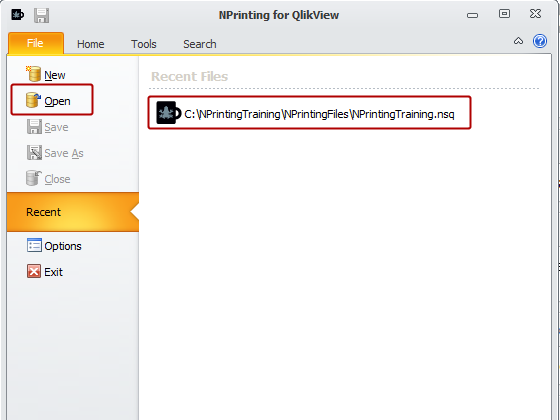Viewport: 560px width, 420px height.
Task: Click the NPrinting app logo in title bar
Action: (x=17, y=15)
